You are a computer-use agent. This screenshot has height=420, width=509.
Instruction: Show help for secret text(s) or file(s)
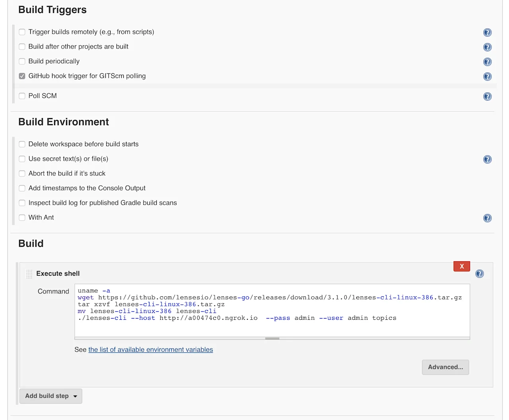click(x=487, y=159)
